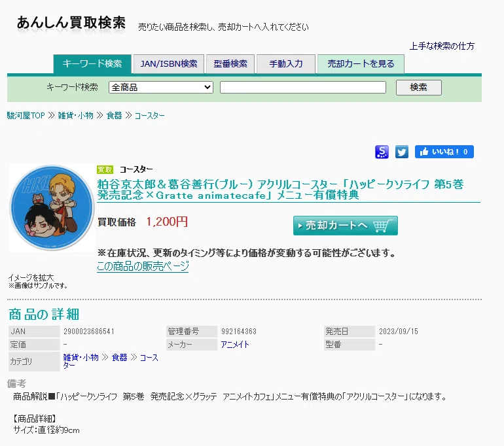The height and width of the screenshot is (446, 504).
Task: Open the 売却カートを見る tab
Action: coord(361,64)
